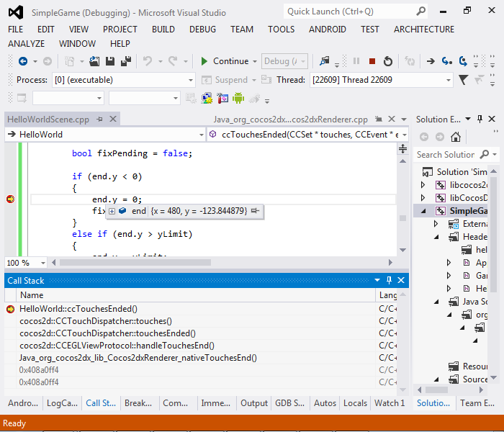This screenshot has width=504, height=432.
Task: Click the Quick Launch search magnifier
Action: pyautogui.click(x=420, y=12)
